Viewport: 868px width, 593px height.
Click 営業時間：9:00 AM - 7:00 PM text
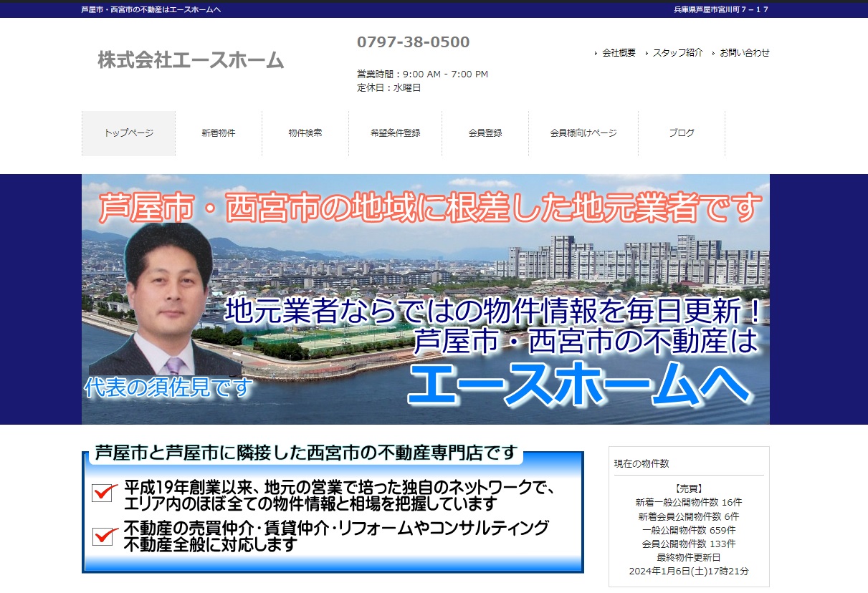point(423,74)
